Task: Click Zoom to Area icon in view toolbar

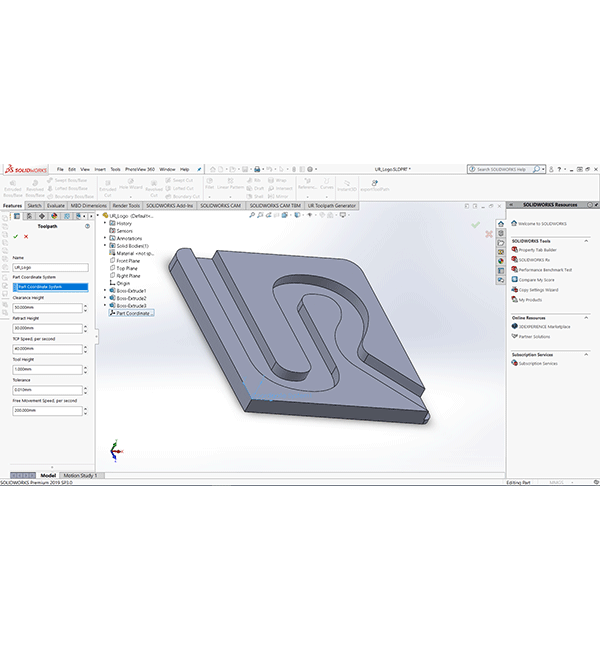Action: point(260,215)
